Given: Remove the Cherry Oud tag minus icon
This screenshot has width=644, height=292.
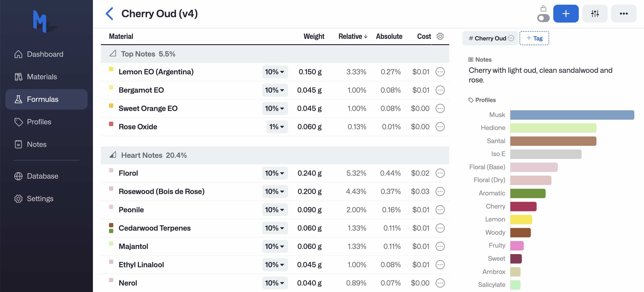Looking at the screenshot, I should tap(511, 38).
